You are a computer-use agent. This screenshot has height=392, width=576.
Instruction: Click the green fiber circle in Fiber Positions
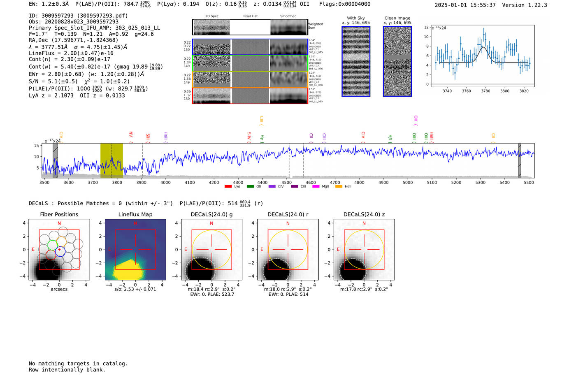[x=53, y=245]
